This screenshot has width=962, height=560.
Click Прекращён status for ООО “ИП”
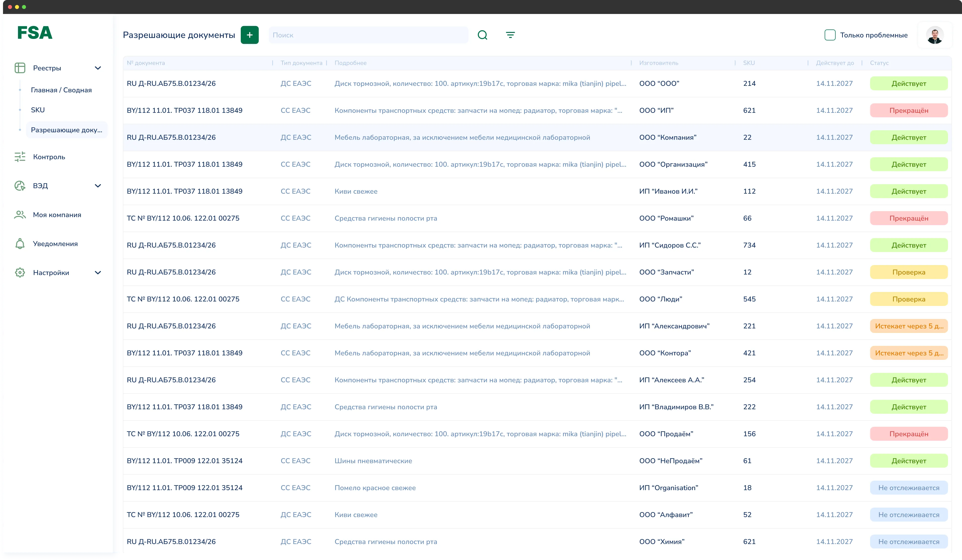tap(909, 110)
